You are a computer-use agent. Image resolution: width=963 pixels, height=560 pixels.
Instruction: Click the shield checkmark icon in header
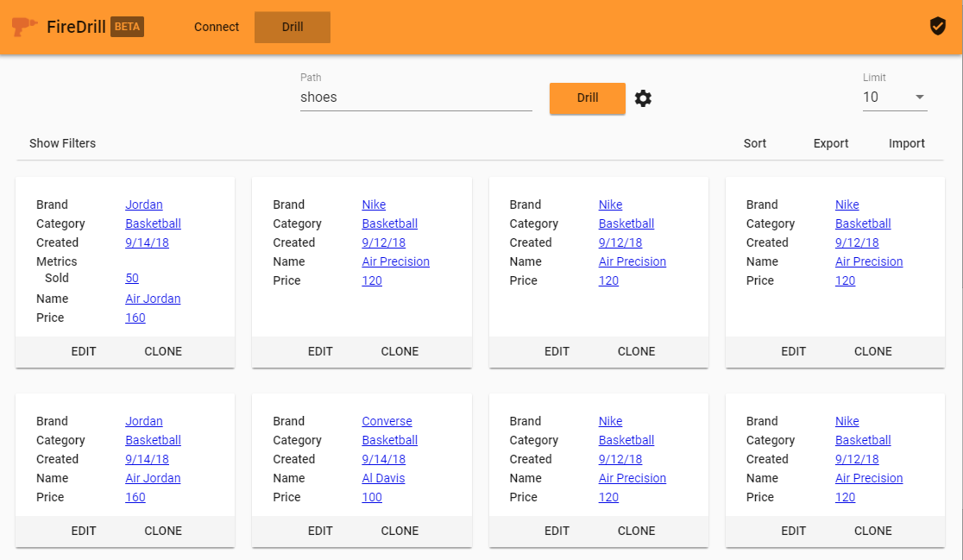(937, 27)
